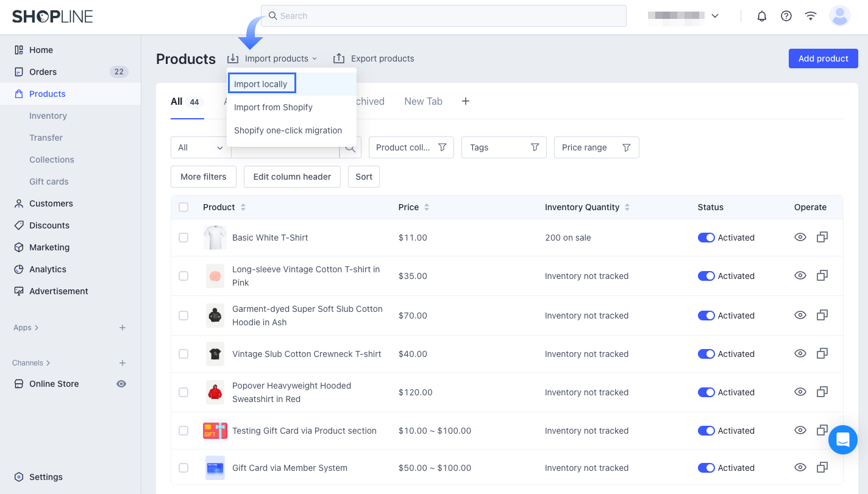Choose Import locally from the menu

(x=261, y=84)
